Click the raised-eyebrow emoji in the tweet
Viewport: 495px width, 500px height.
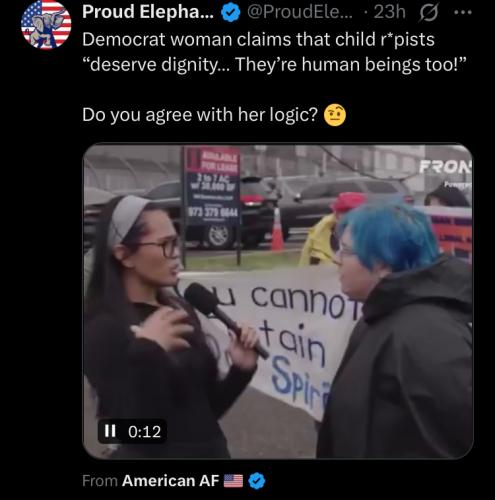tap(335, 115)
